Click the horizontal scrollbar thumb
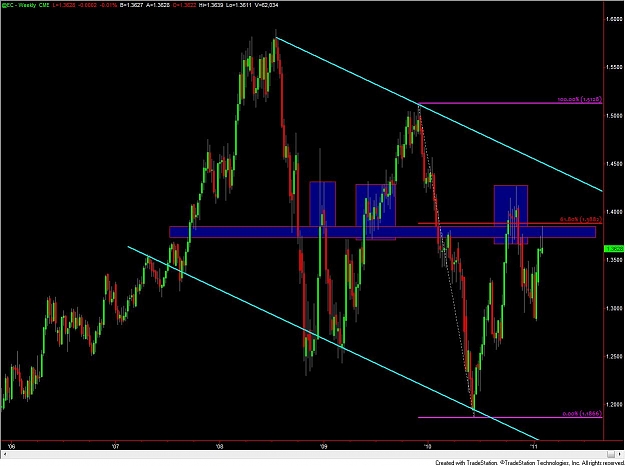Viewport: 625px width, 466px height. coord(612,454)
